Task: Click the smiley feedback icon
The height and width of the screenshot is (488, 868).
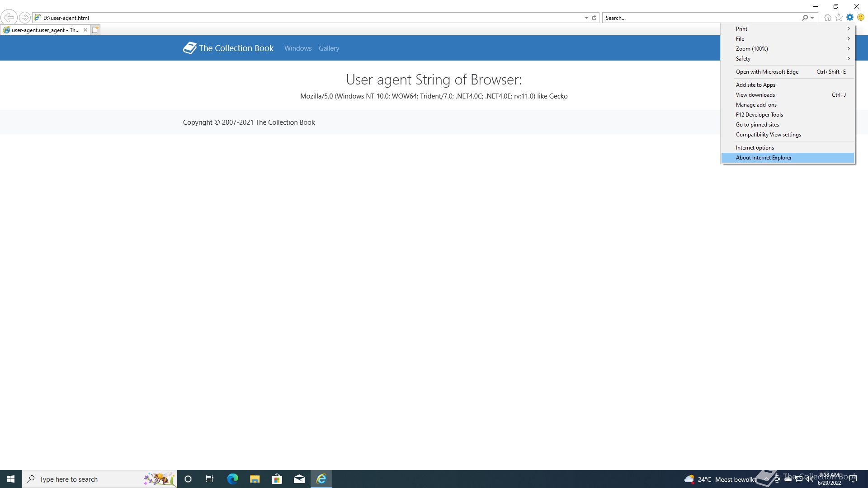Action: [861, 18]
